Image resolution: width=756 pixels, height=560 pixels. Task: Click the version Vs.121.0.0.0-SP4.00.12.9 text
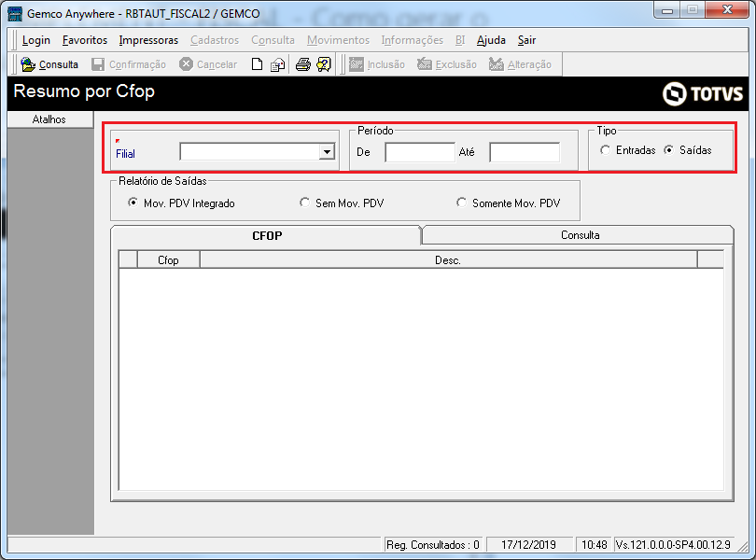click(673, 545)
